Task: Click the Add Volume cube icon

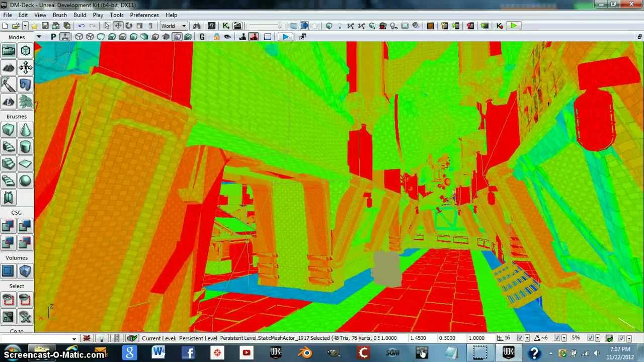Action: pos(25,271)
